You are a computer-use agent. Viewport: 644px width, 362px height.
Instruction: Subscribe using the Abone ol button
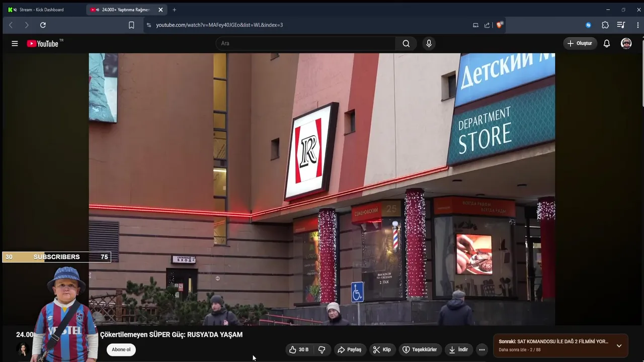point(121,349)
